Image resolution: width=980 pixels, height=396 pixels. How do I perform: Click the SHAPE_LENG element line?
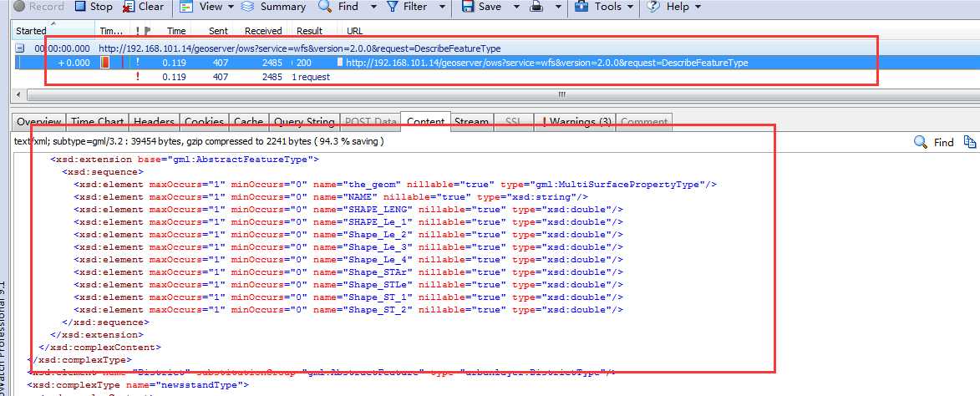tap(348, 209)
